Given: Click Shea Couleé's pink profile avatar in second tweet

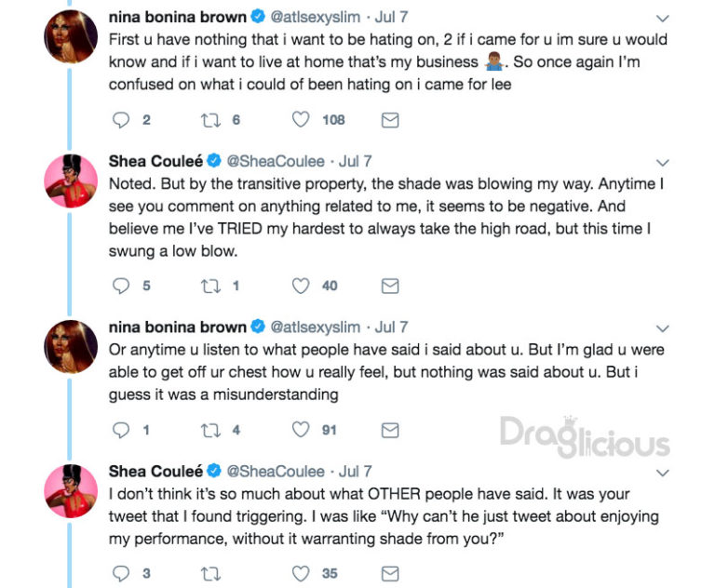Looking at the screenshot, I should [x=71, y=180].
